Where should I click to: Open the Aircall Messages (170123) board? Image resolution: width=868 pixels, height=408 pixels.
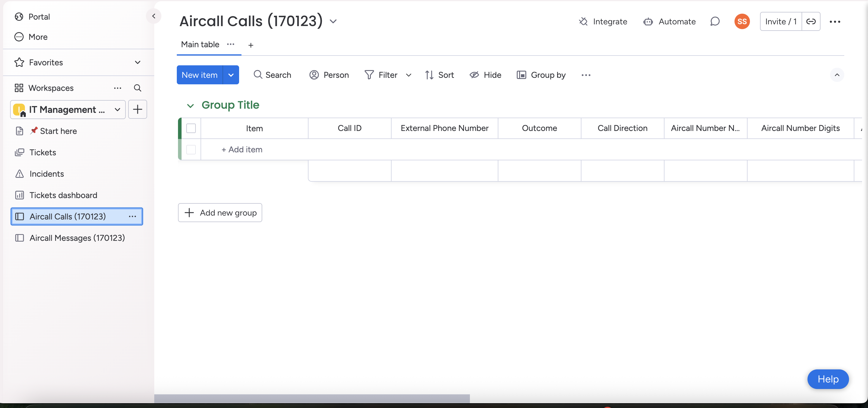pos(77,238)
